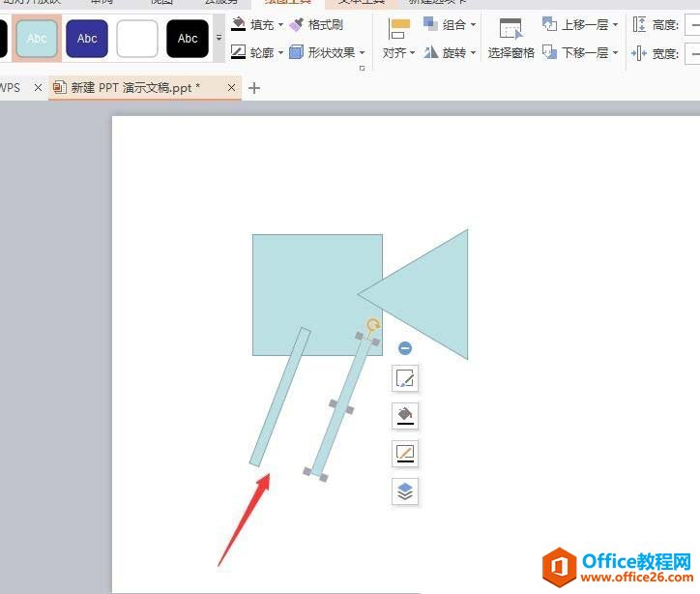Click the rotation handle of selected shape
This screenshot has height=594, width=700.
(373, 325)
